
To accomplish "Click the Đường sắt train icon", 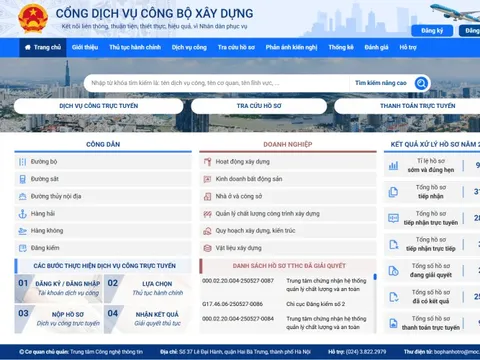I will 22,179.
